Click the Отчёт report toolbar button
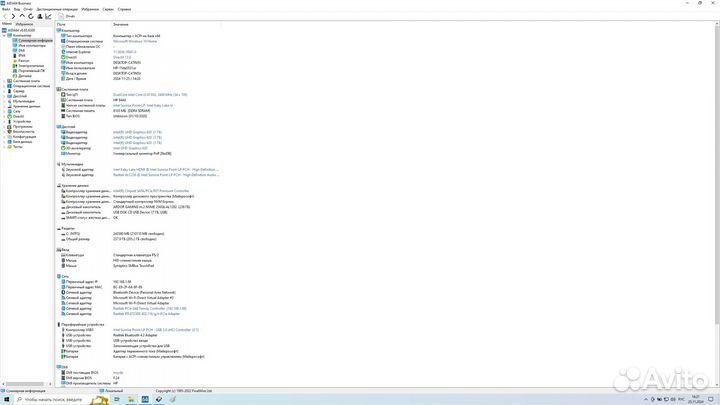 67,16
